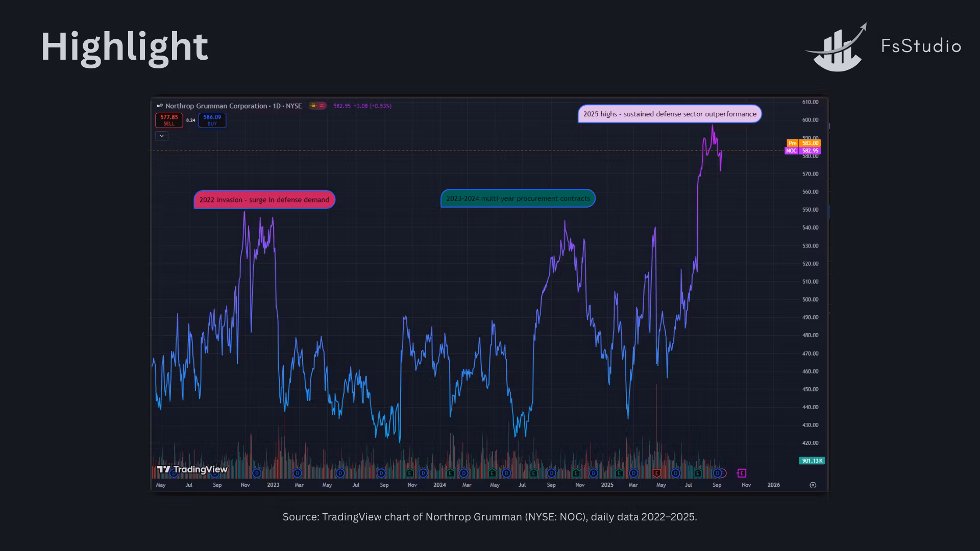This screenshot has height=551, width=980.
Task: Open the dividend marker at March 2025
Action: point(633,473)
